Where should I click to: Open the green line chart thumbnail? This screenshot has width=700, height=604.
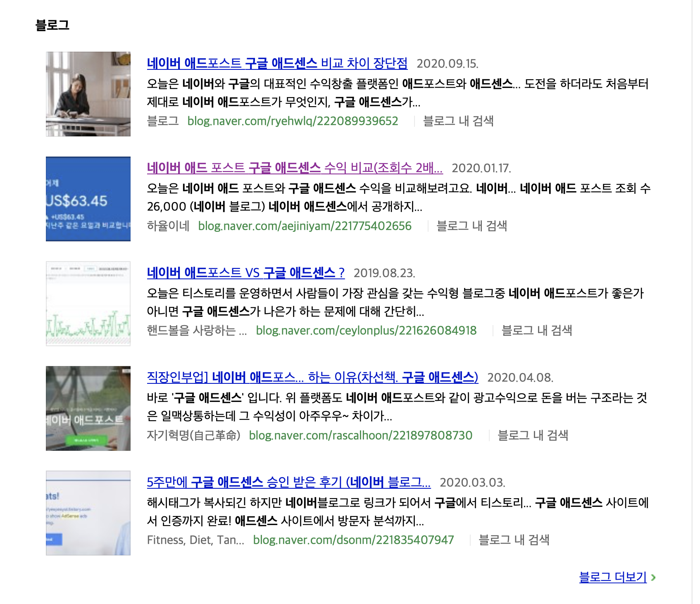click(x=88, y=303)
